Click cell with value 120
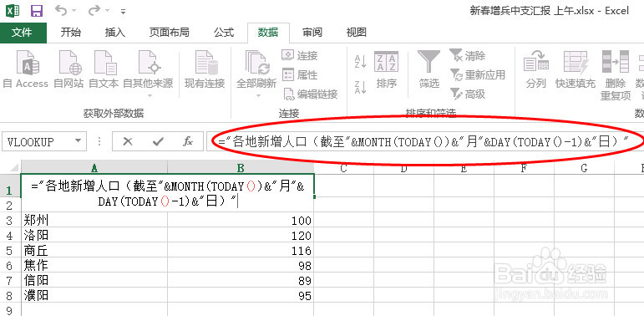The width and height of the screenshot is (644, 316). point(241,236)
